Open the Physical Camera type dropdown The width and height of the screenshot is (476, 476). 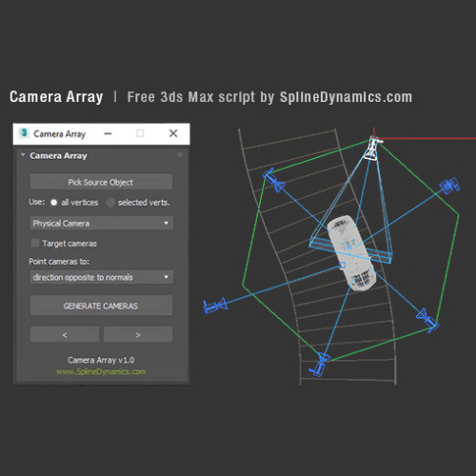(102, 223)
